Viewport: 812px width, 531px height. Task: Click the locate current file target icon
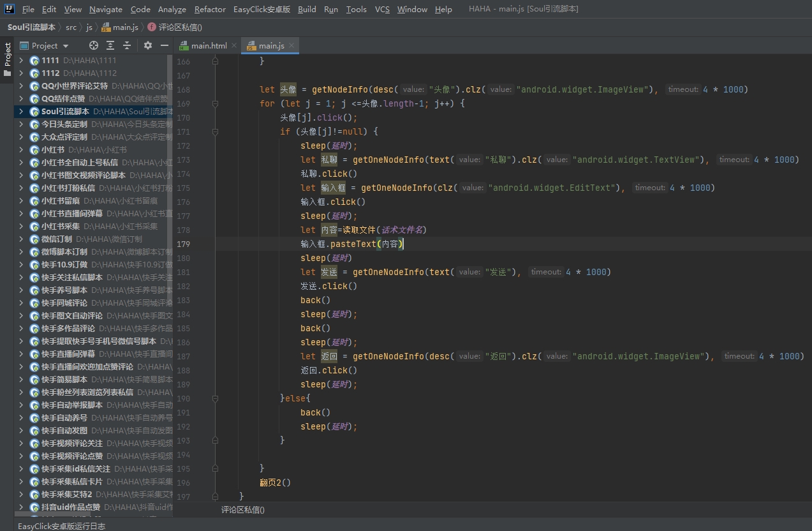tap(94, 45)
